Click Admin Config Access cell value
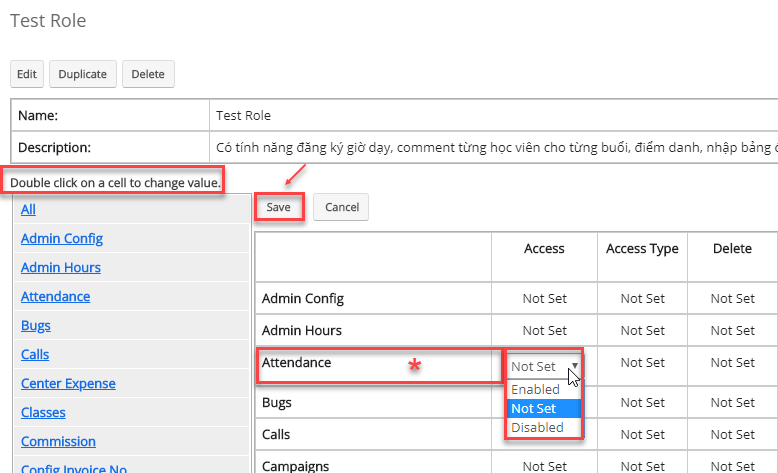 (x=544, y=298)
